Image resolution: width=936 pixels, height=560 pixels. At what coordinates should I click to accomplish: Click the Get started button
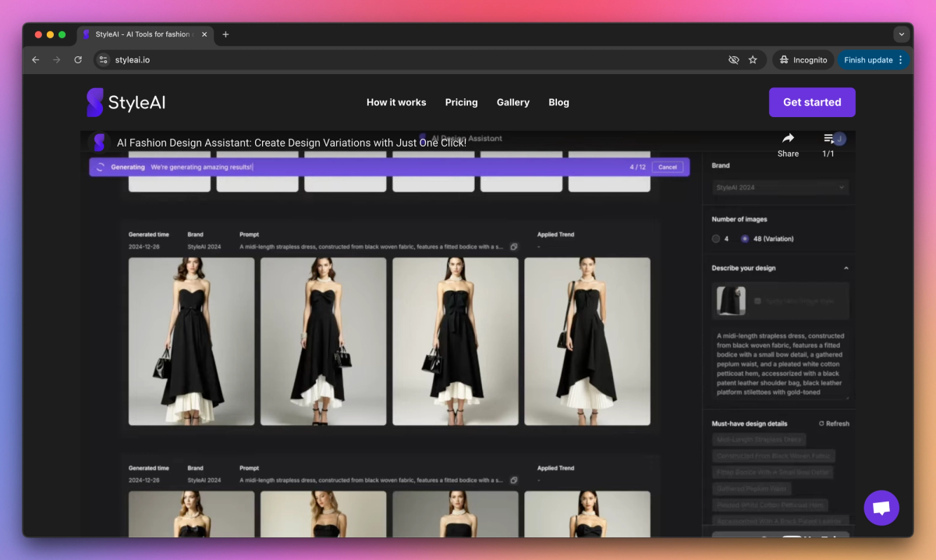click(812, 102)
